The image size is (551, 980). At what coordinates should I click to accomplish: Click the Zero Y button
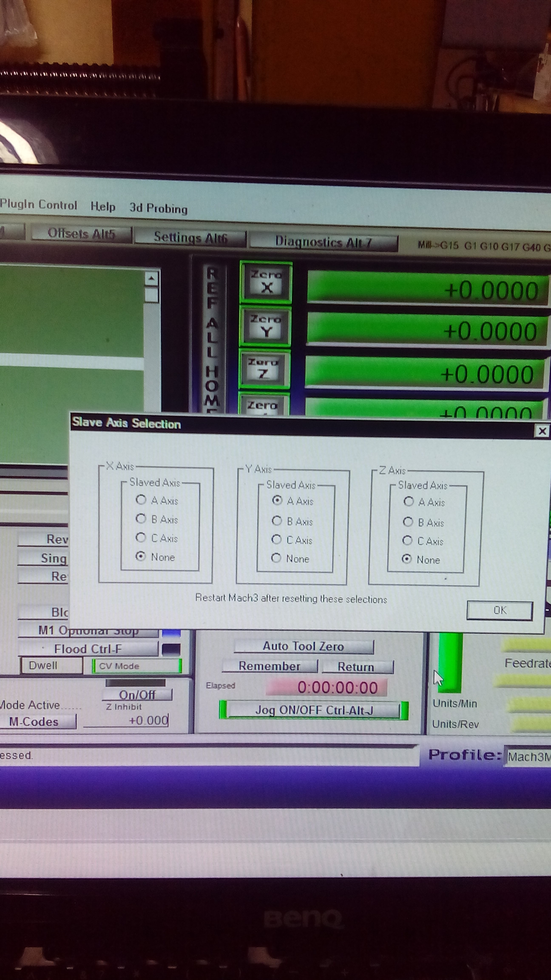(265, 326)
